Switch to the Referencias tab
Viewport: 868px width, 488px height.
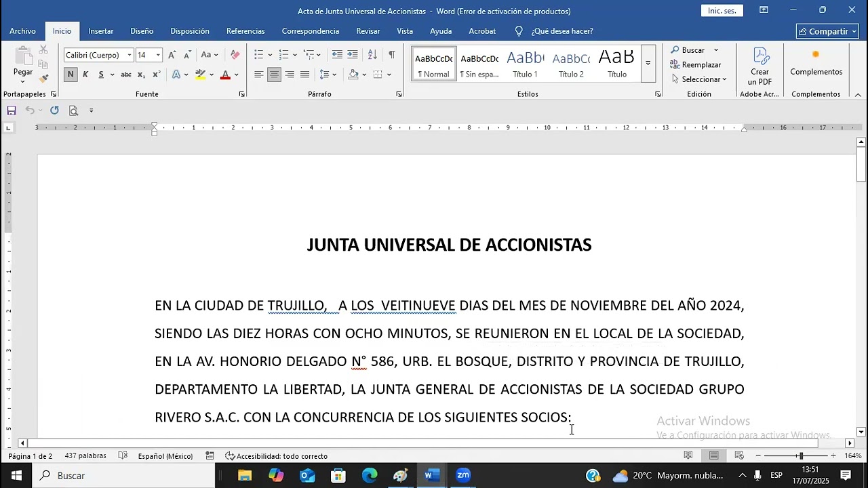[x=245, y=31]
